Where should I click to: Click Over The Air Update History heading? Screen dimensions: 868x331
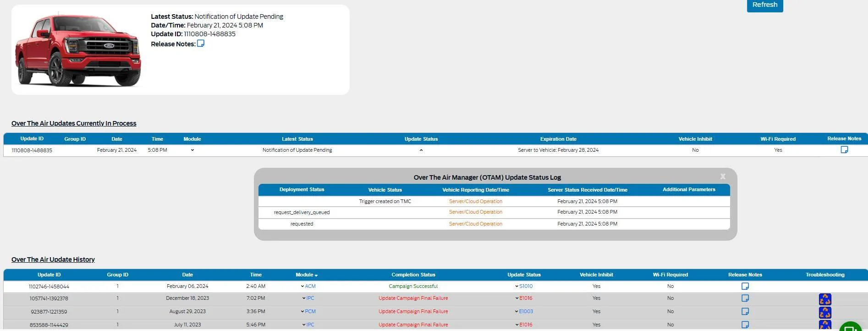click(53, 259)
